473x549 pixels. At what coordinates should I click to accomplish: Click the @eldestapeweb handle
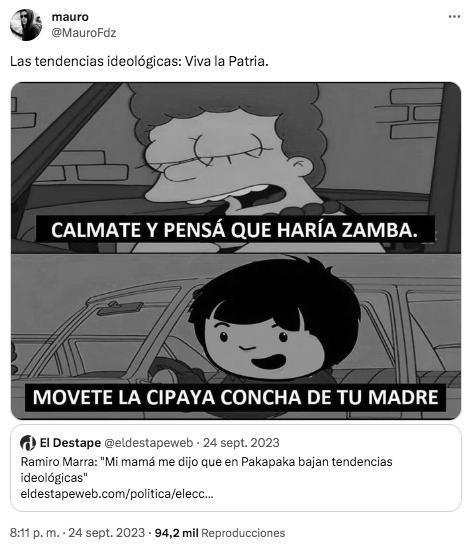pos(149,443)
